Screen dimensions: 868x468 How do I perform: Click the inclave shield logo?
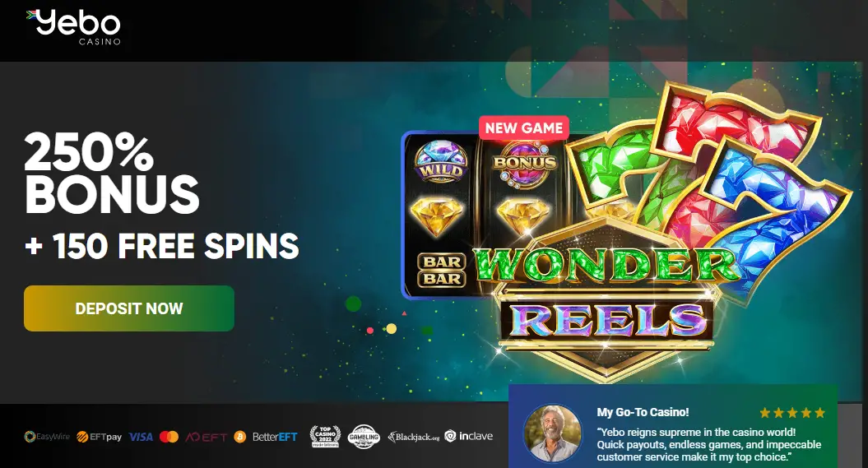pos(468,436)
